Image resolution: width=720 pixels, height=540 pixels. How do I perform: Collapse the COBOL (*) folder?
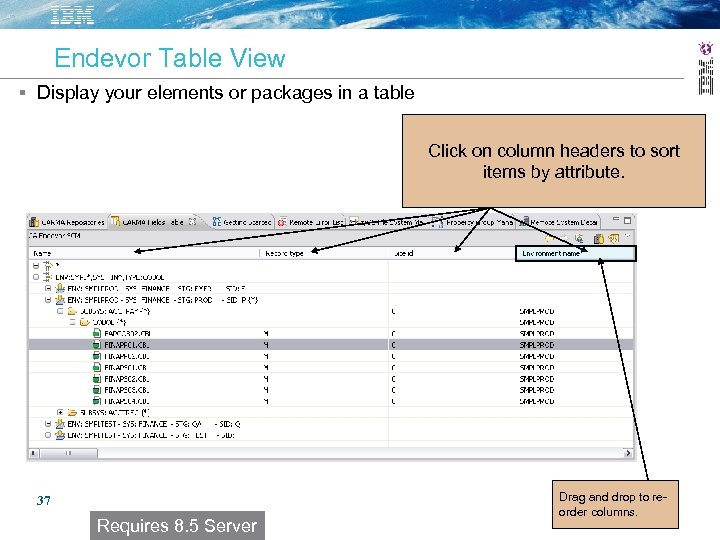[x=72, y=322]
